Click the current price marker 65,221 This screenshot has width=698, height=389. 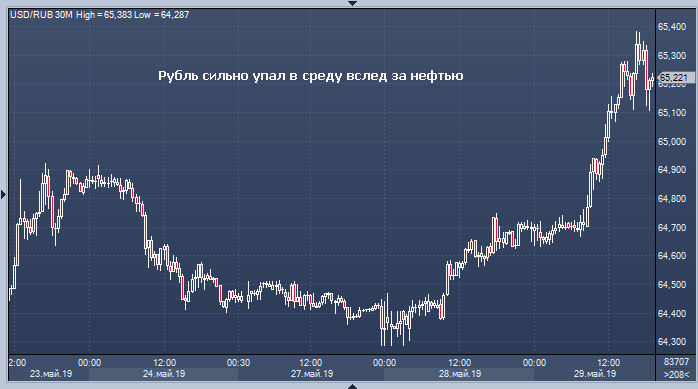(676, 78)
